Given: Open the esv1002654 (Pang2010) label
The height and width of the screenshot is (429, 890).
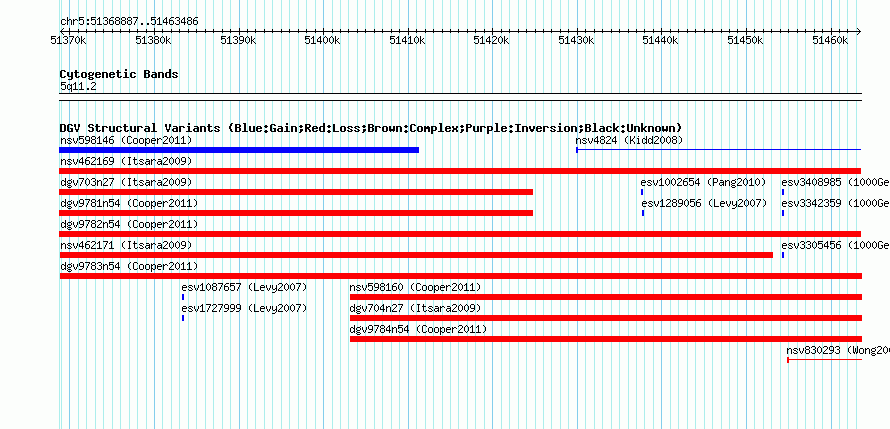Looking at the screenshot, I should tap(703, 182).
